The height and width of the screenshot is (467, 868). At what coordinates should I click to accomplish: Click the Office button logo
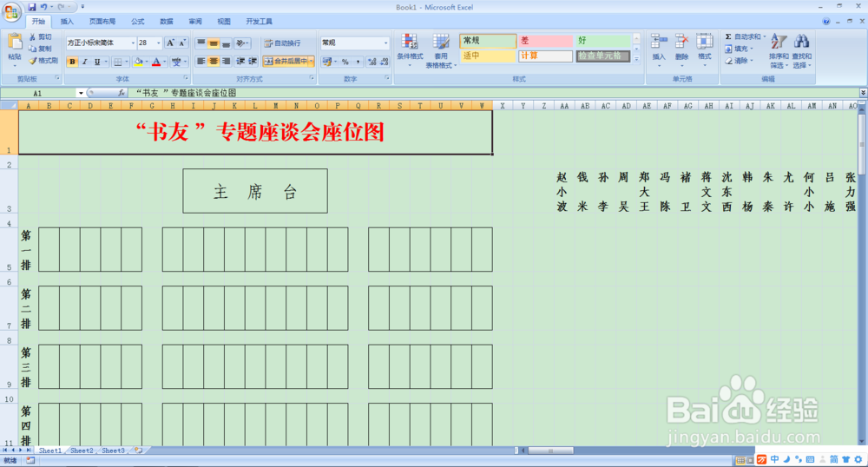pos(11,11)
